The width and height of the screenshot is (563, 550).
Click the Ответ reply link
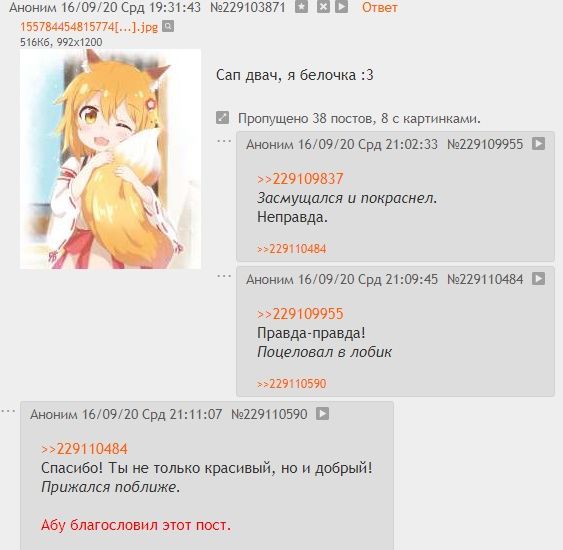point(380,7)
